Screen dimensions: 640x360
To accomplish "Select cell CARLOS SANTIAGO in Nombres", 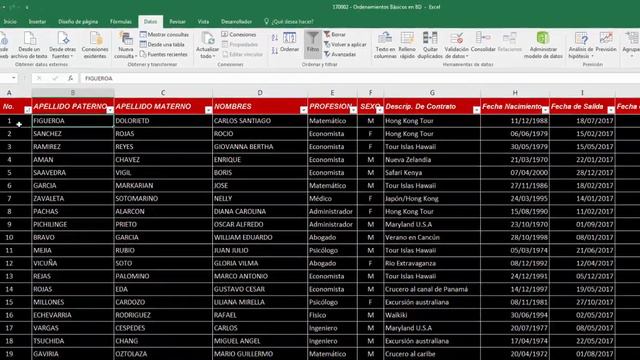I will (x=260, y=121).
